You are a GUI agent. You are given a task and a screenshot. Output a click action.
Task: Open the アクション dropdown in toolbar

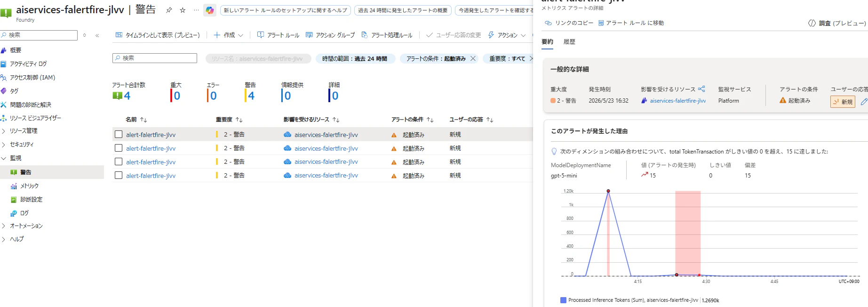(507, 35)
